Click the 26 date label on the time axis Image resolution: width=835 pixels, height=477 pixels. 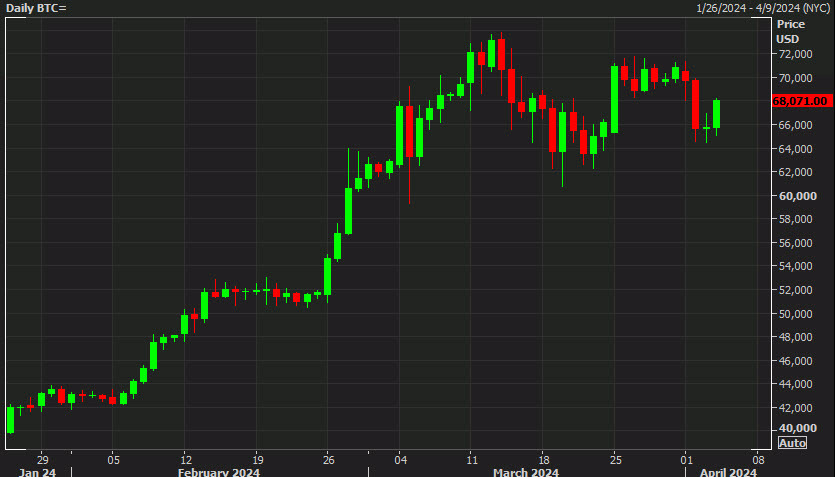click(x=328, y=460)
